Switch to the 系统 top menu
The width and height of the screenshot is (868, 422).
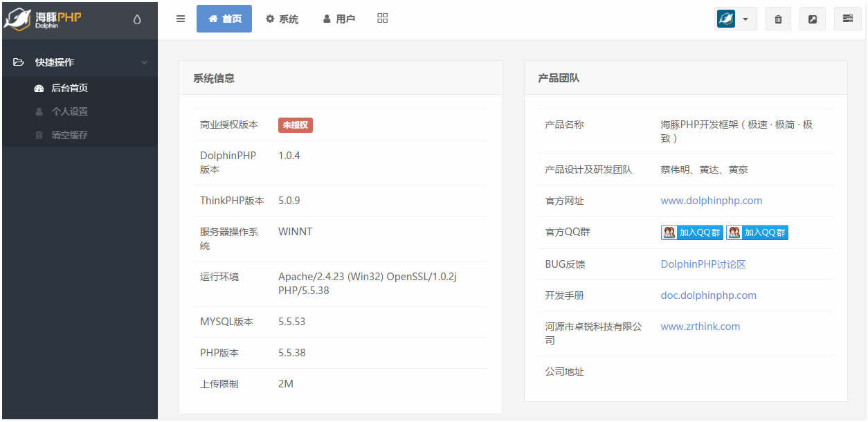coord(282,19)
